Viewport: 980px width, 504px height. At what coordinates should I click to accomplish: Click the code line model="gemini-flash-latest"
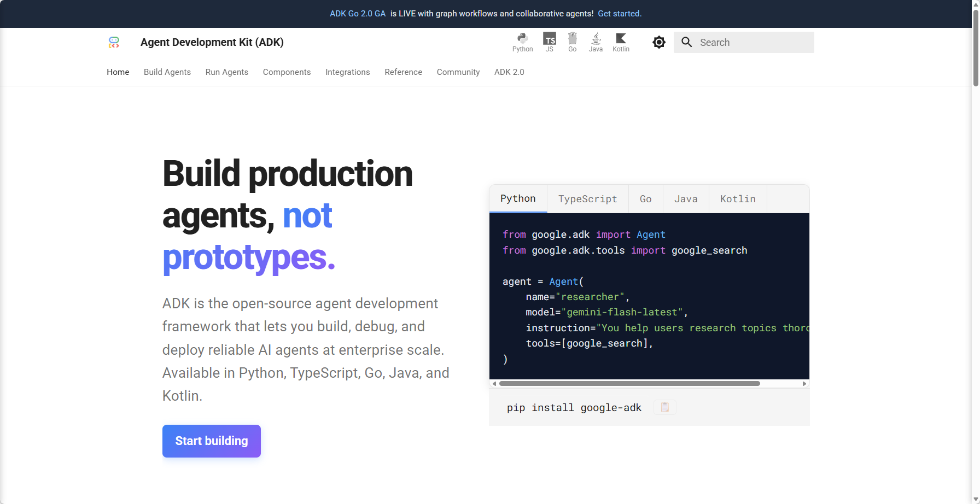pyautogui.click(x=607, y=312)
